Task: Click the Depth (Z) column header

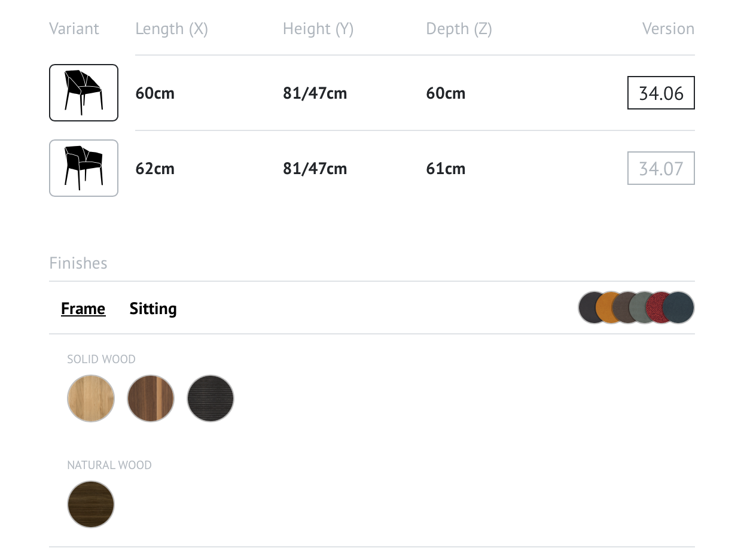Action: 459,29
